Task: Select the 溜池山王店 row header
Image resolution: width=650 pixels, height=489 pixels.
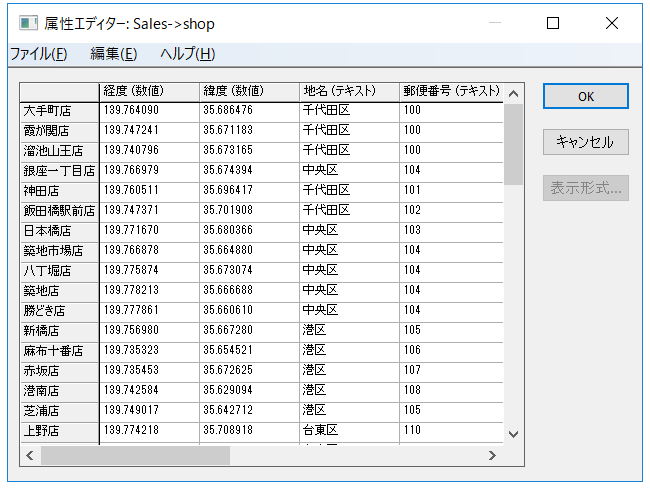Action: (59, 152)
